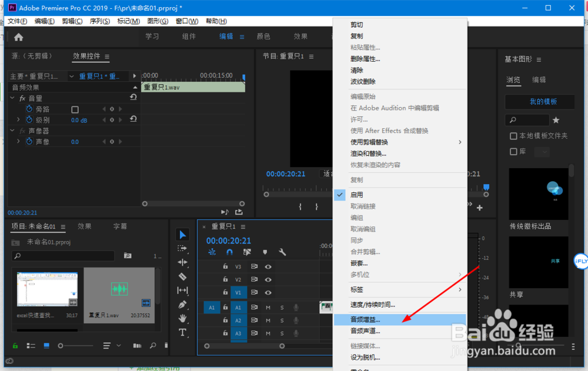Screen dimensions: 588x371
Task: Mute audio track A1
Action: click(x=268, y=308)
